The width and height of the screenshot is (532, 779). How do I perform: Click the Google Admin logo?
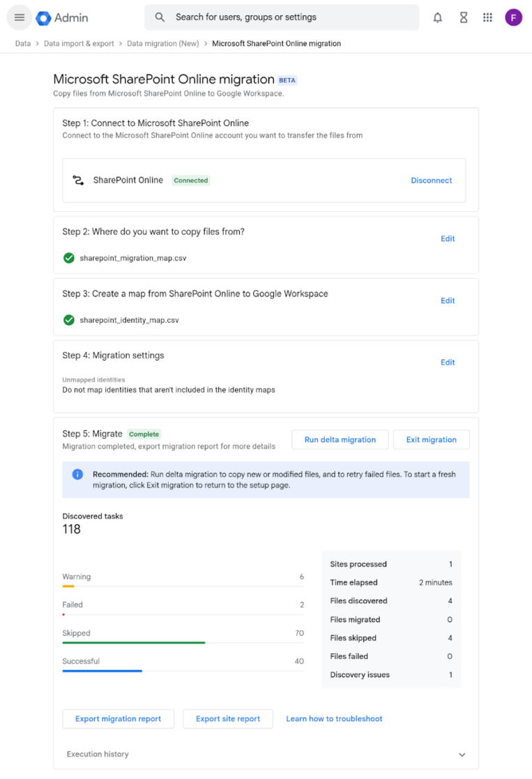[x=62, y=18]
